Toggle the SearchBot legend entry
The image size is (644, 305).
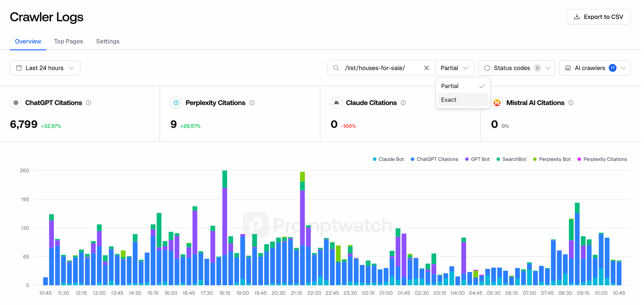pyautogui.click(x=511, y=159)
